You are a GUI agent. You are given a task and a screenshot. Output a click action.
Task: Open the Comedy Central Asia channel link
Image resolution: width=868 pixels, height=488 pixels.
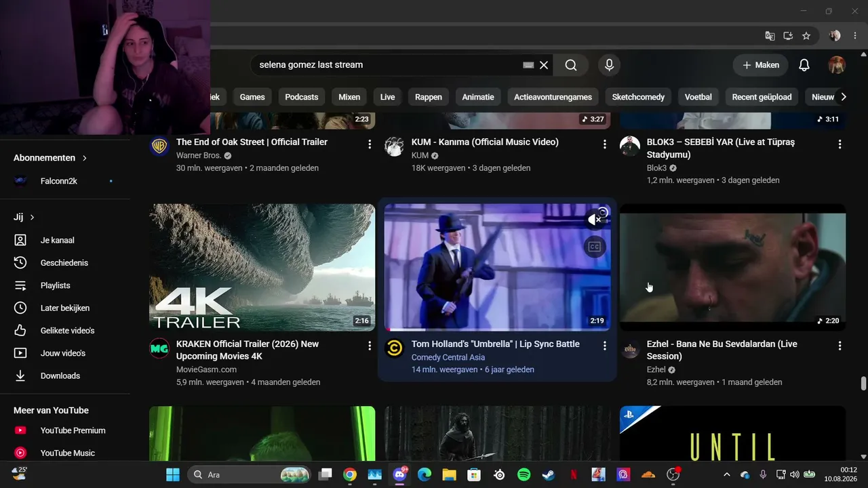pyautogui.click(x=448, y=357)
